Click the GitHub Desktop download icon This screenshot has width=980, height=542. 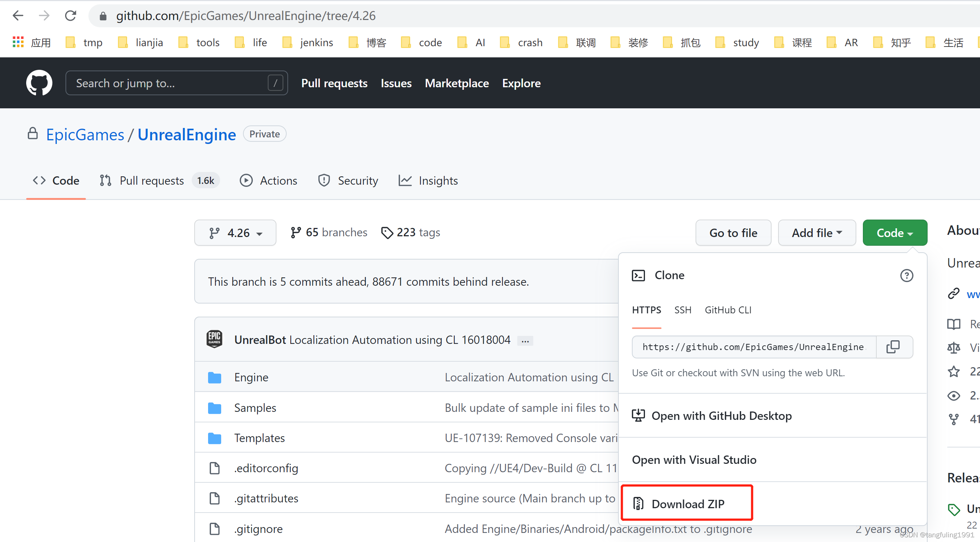point(638,415)
